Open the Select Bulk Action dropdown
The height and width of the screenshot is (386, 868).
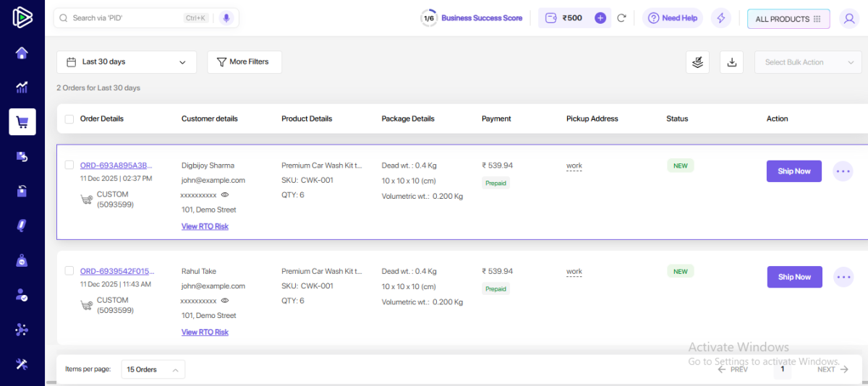pos(808,62)
